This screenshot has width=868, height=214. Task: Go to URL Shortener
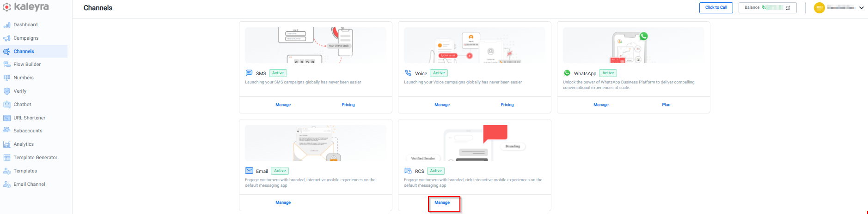(x=29, y=118)
